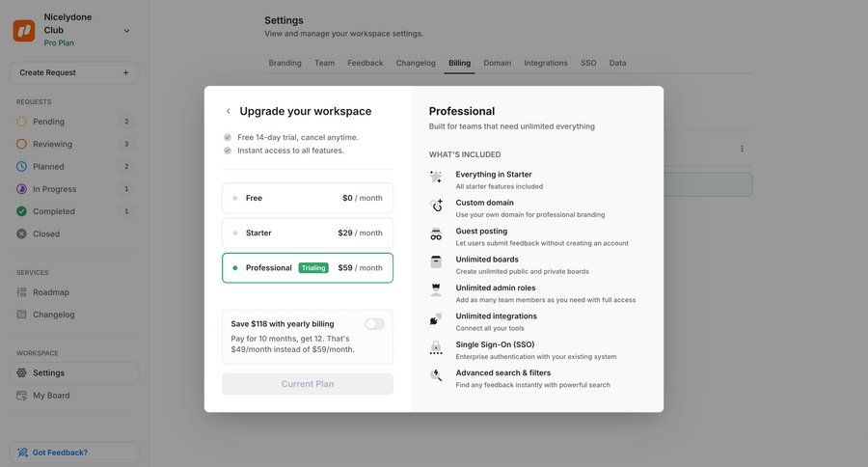The image size is (868, 467).
Task: Open the In Progress requests list
Action: [54, 189]
